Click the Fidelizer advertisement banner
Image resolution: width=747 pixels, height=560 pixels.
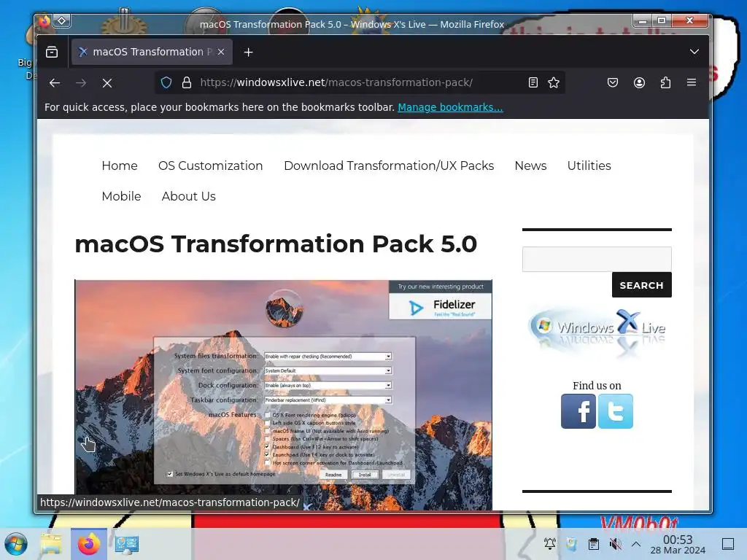(441, 300)
